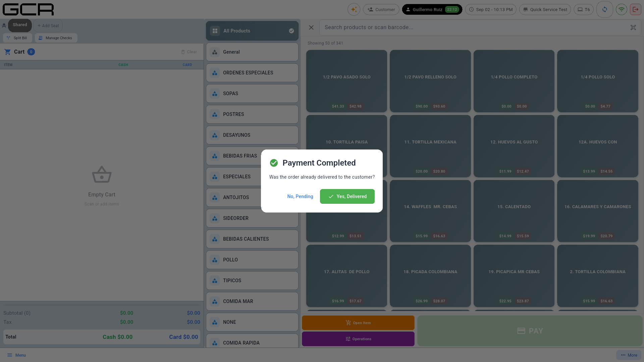This screenshot has height=362, width=644.
Task: Add 16. CALAMARES Y CAMARONES product
Action: click(598, 211)
